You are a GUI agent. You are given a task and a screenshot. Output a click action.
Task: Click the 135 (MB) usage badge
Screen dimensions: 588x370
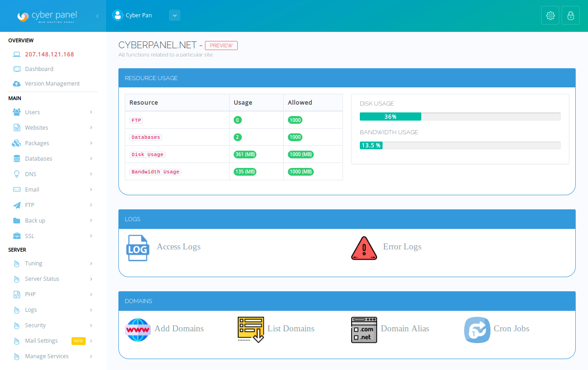[245, 172]
